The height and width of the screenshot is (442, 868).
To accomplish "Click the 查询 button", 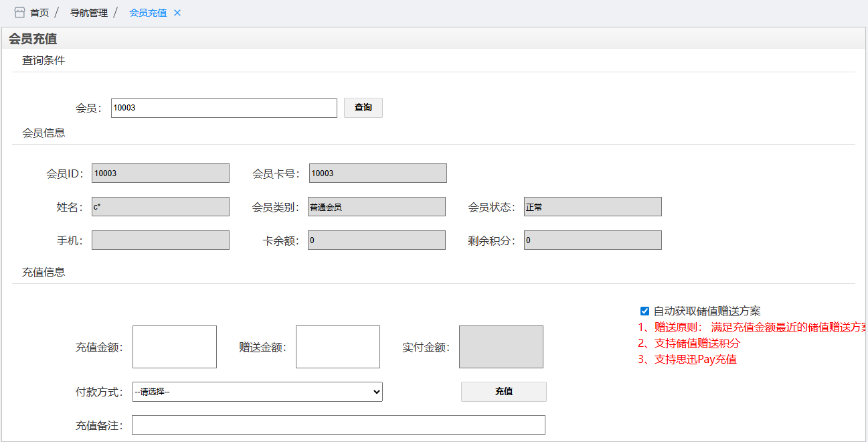I will [363, 108].
